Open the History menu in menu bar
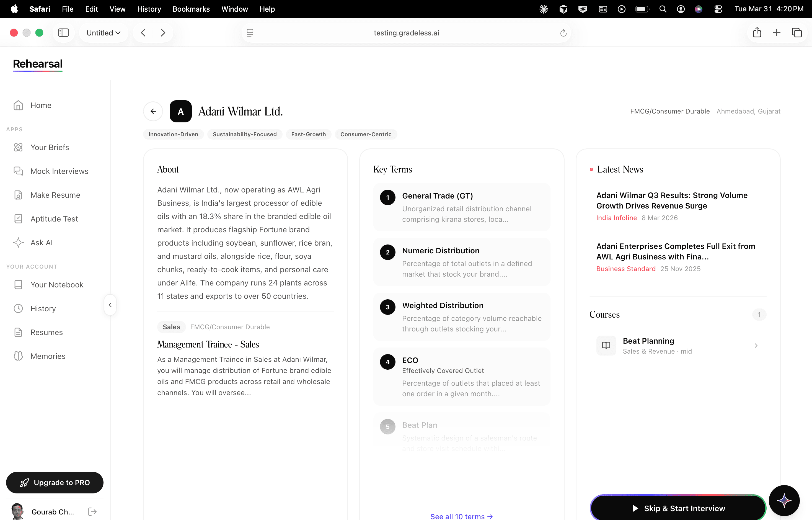Viewport: 812px width, 520px height. pyautogui.click(x=149, y=9)
